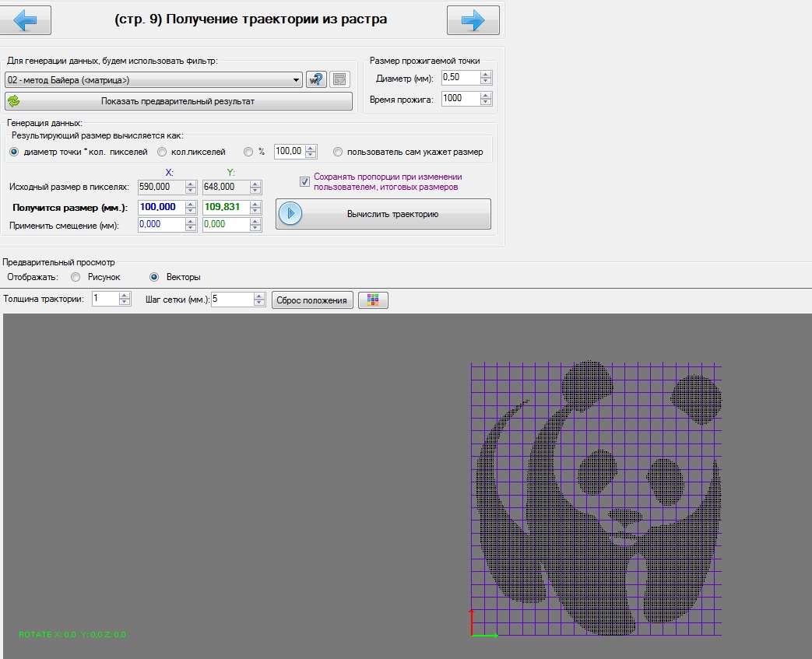
Task: Edit Шаг сетки (мм) field
Action: point(232,300)
